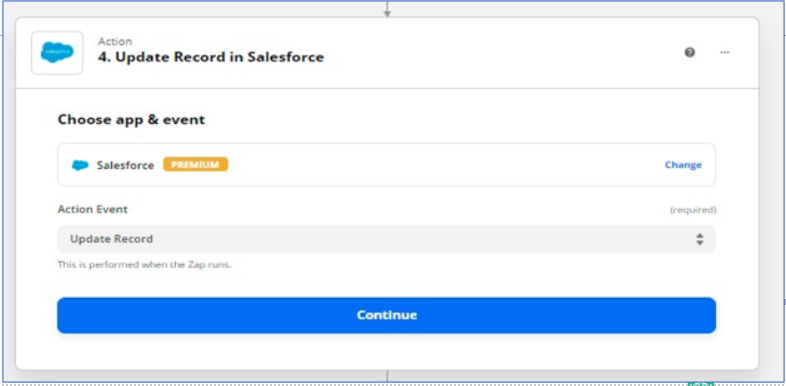The height and width of the screenshot is (386, 786).
Task: Click the orange PREMIUM badge
Action: 195,164
